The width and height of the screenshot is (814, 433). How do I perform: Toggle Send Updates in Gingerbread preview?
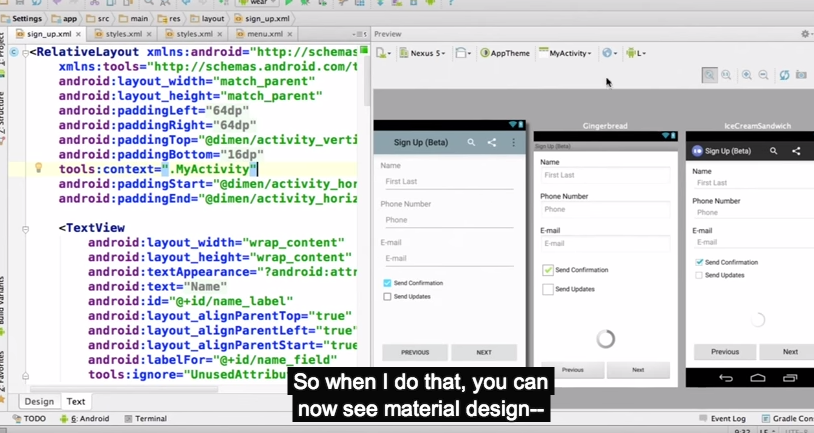pos(548,289)
